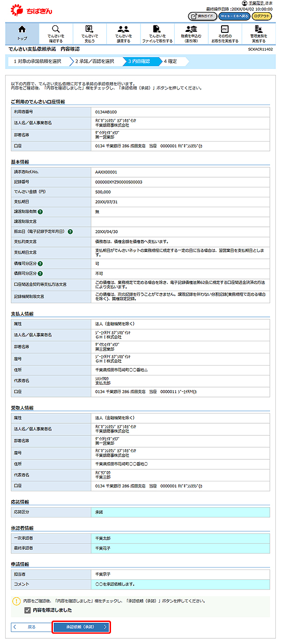Open でんさいをファイルで取引する menu

pyautogui.click(x=157, y=33)
